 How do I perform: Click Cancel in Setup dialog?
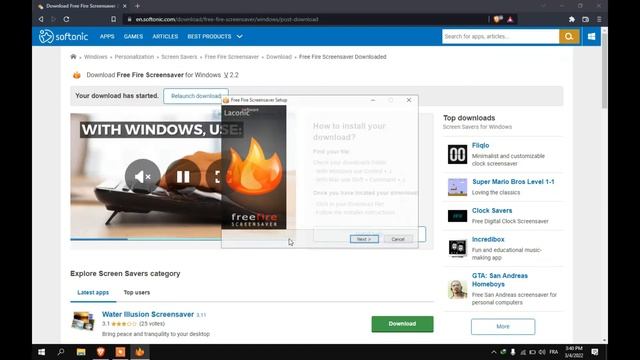tap(398, 239)
